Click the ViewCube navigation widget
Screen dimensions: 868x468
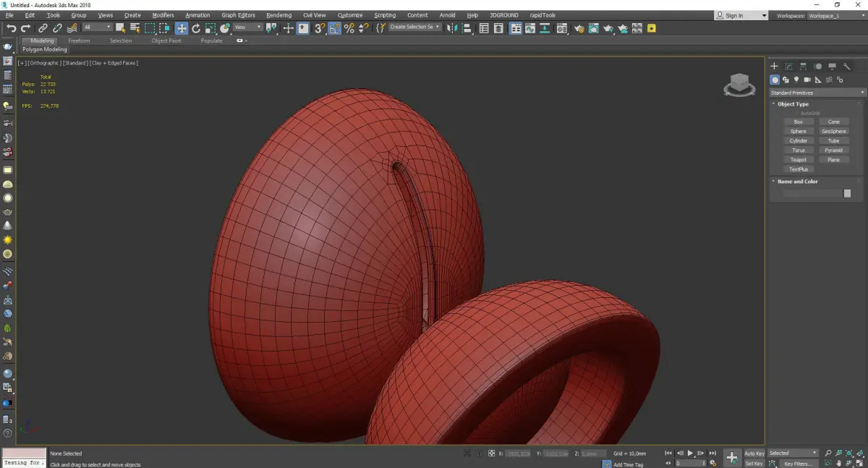[x=739, y=85]
